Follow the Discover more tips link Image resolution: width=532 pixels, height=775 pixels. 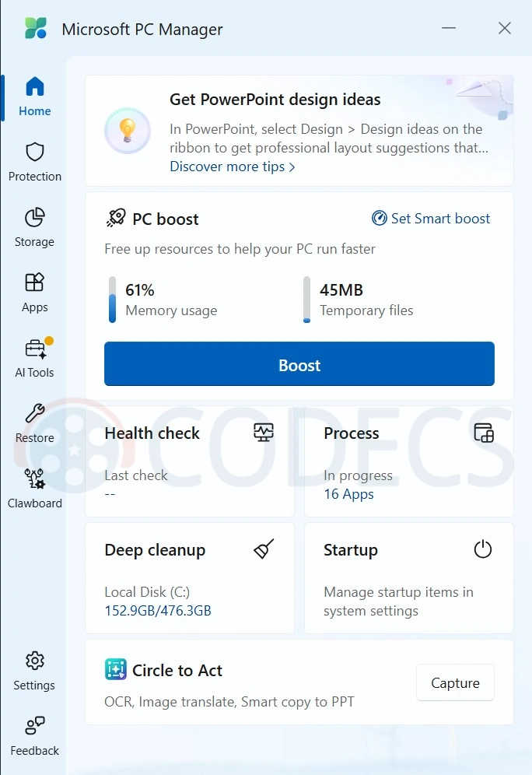click(x=232, y=167)
